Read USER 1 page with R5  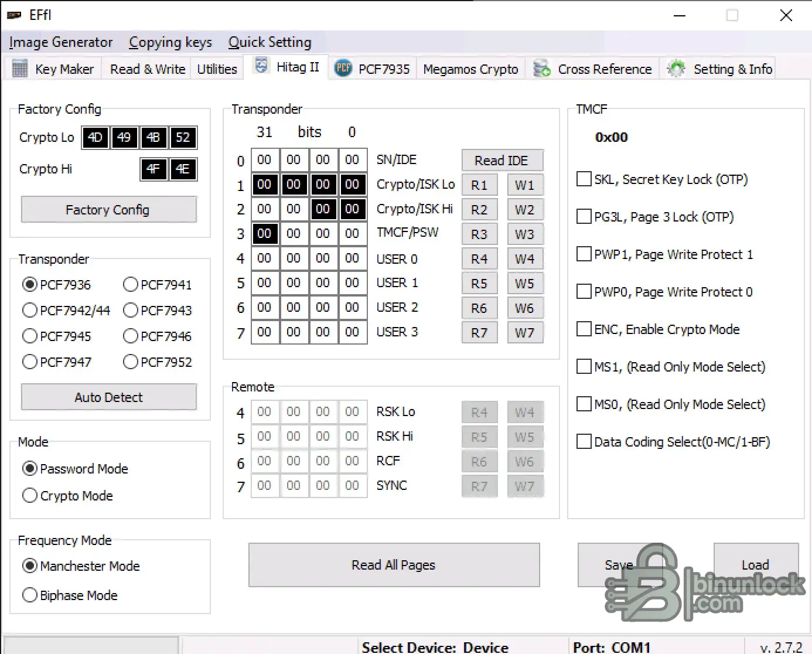click(479, 284)
